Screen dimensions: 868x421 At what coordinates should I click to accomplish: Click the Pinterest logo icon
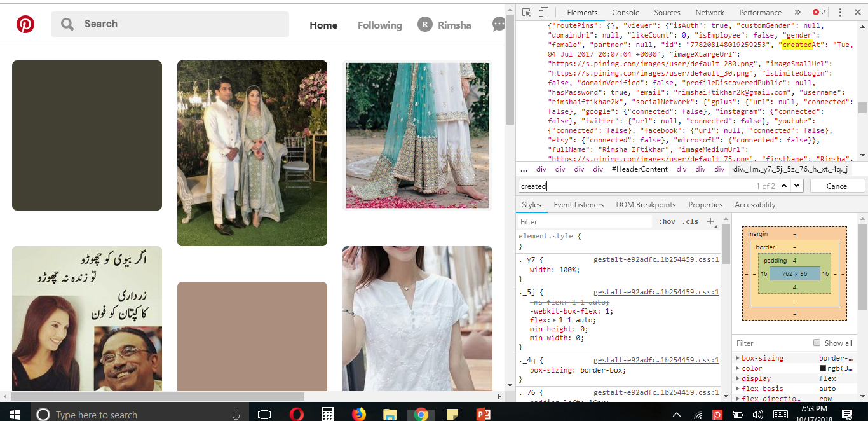click(25, 24)
